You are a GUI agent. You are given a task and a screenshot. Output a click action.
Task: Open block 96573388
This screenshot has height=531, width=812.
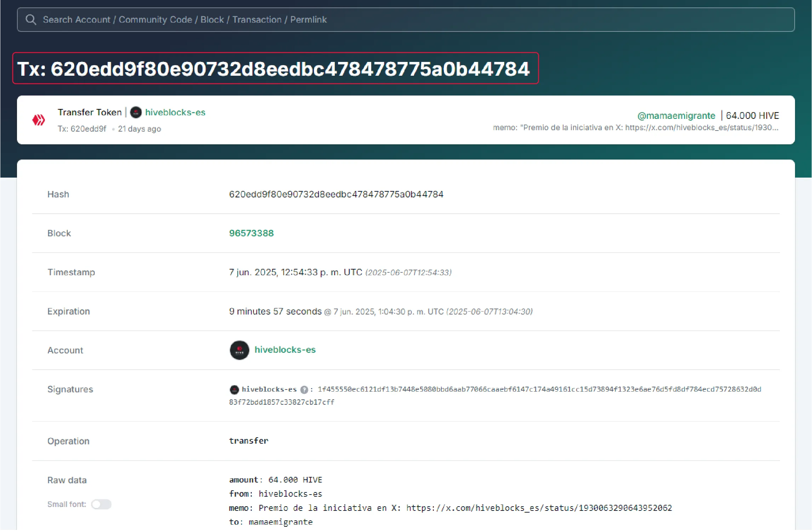(251, 233)
